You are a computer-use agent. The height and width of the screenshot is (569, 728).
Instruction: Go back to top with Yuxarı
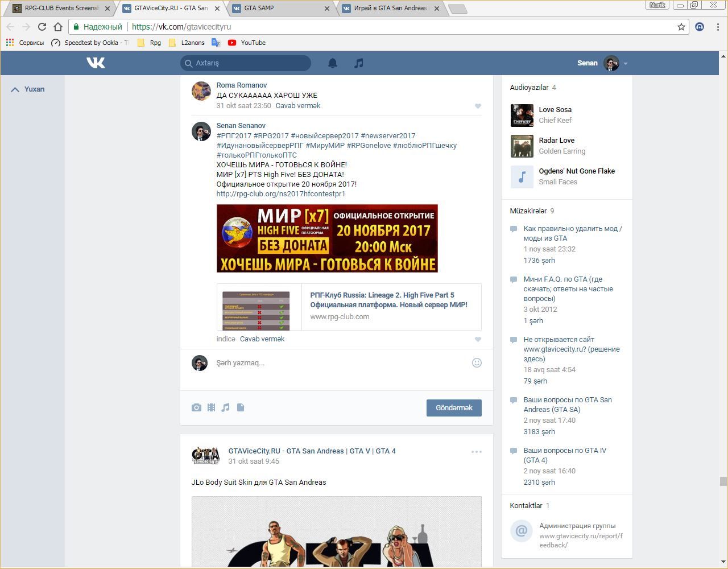click(28, 89)
